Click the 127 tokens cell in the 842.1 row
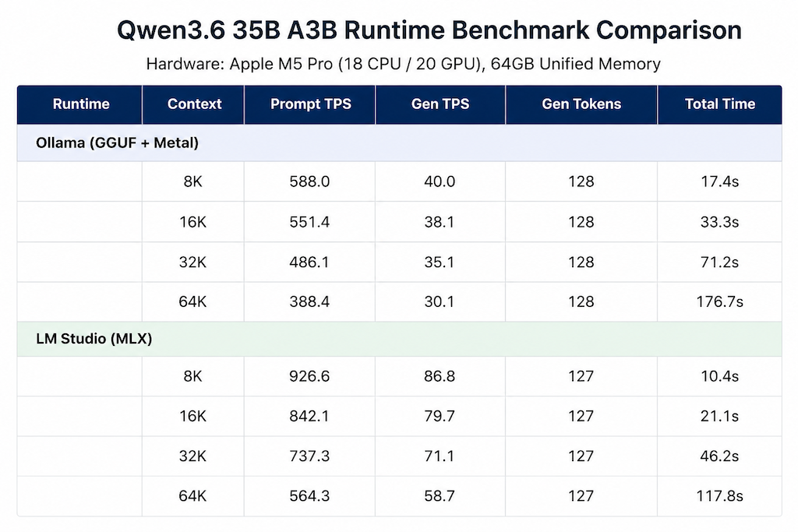 pos(581,416)
